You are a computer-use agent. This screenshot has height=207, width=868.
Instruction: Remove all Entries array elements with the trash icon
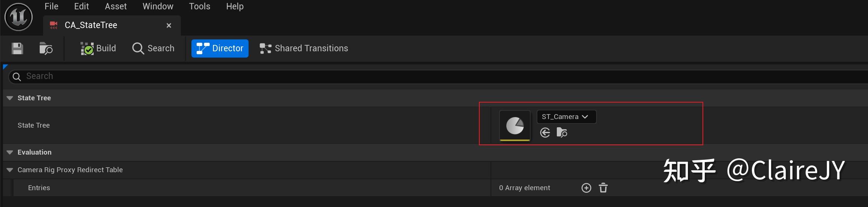[603, 188]
